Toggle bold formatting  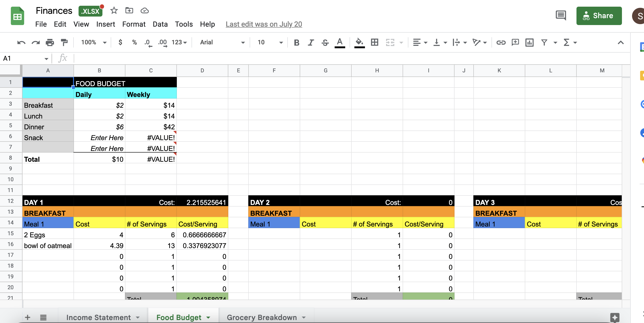[x=297, y=42]
